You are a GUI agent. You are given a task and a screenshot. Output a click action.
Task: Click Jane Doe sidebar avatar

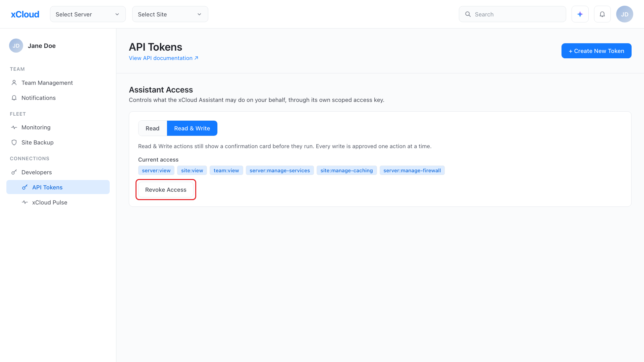point(16,46)
